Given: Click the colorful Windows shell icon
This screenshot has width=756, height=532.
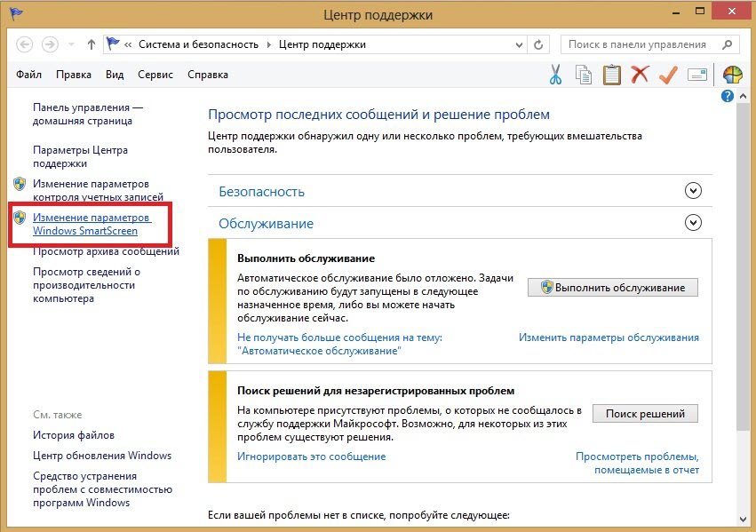Looking at the screenshot, I should coord(733,75).
